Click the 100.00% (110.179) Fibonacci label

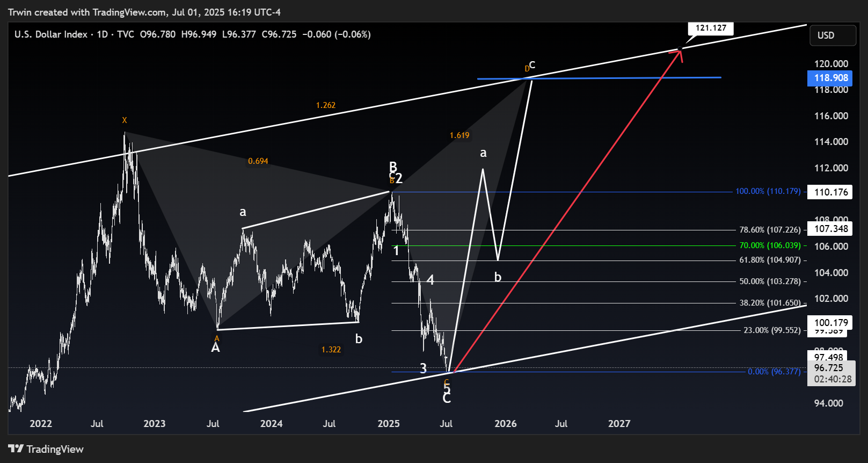click(x=768, y=191)
